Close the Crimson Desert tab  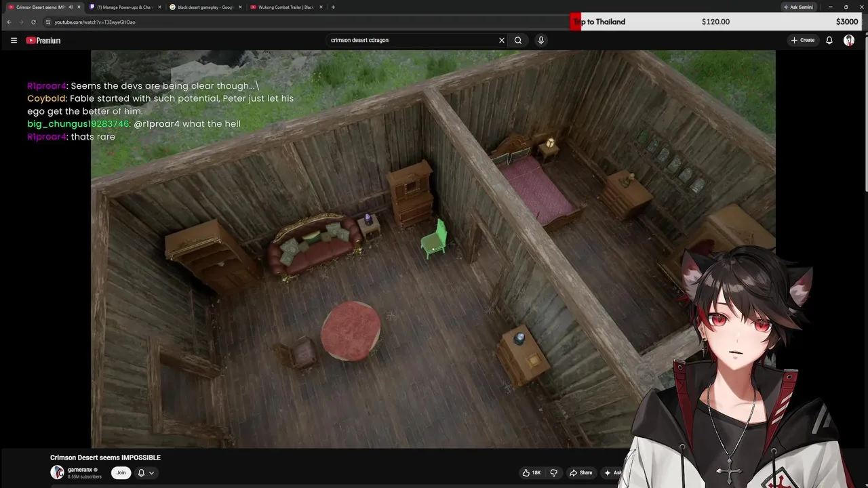tap(79, 7)
